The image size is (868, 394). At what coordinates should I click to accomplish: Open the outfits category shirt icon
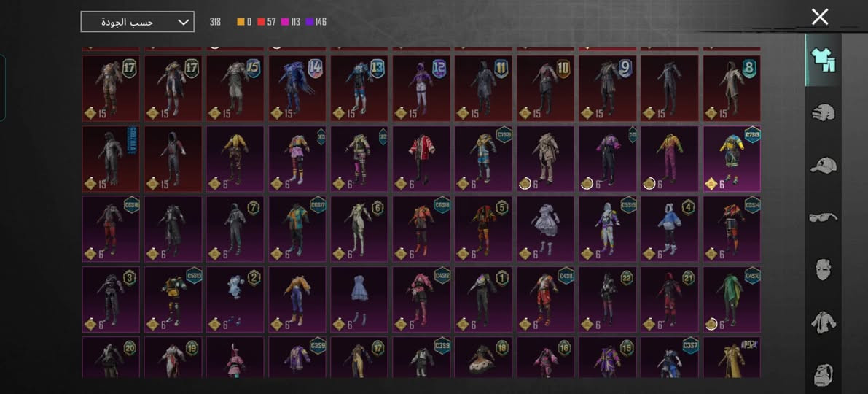[x=823, y=60]
